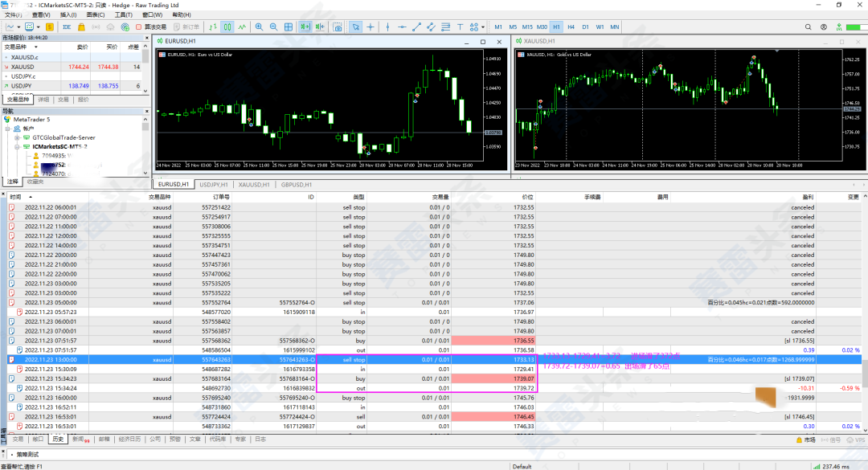Open the 交易品种 column dropdown in Market Watch
Viewport: 868px width, 470px height.
36,47
